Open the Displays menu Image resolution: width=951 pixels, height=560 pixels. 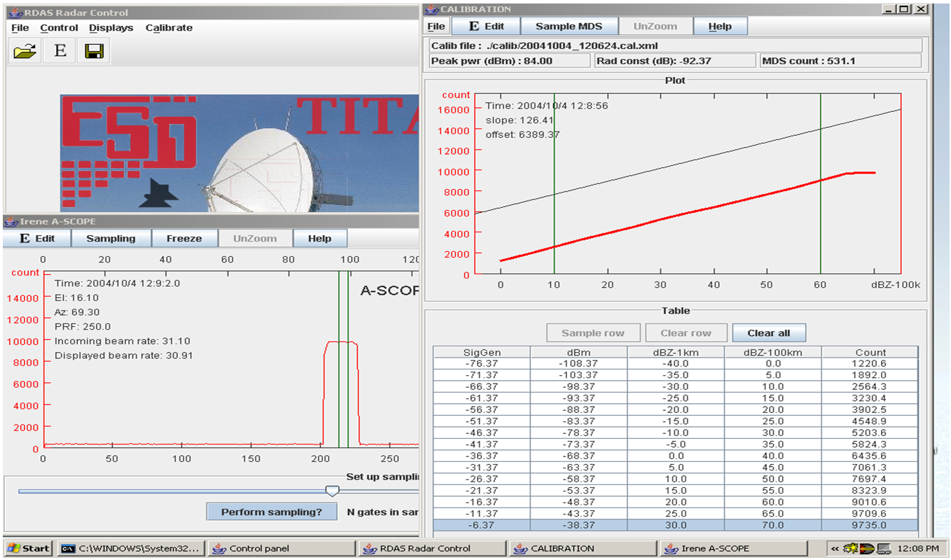[111, 28]
